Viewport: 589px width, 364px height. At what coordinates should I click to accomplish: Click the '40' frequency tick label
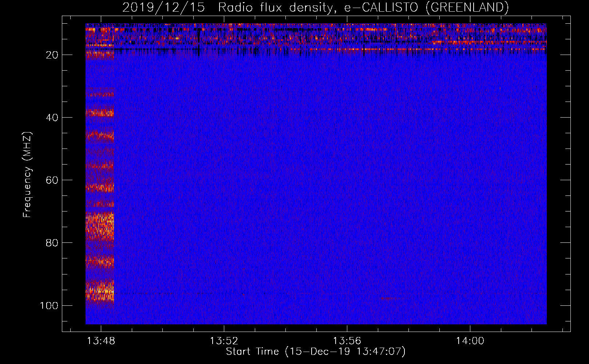click(52, 118)
